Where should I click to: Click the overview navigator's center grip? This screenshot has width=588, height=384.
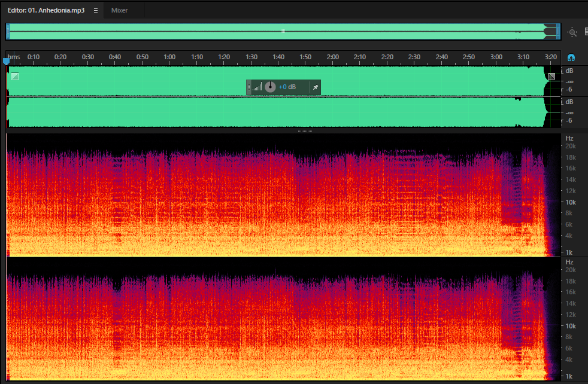(x=283, y=31)
